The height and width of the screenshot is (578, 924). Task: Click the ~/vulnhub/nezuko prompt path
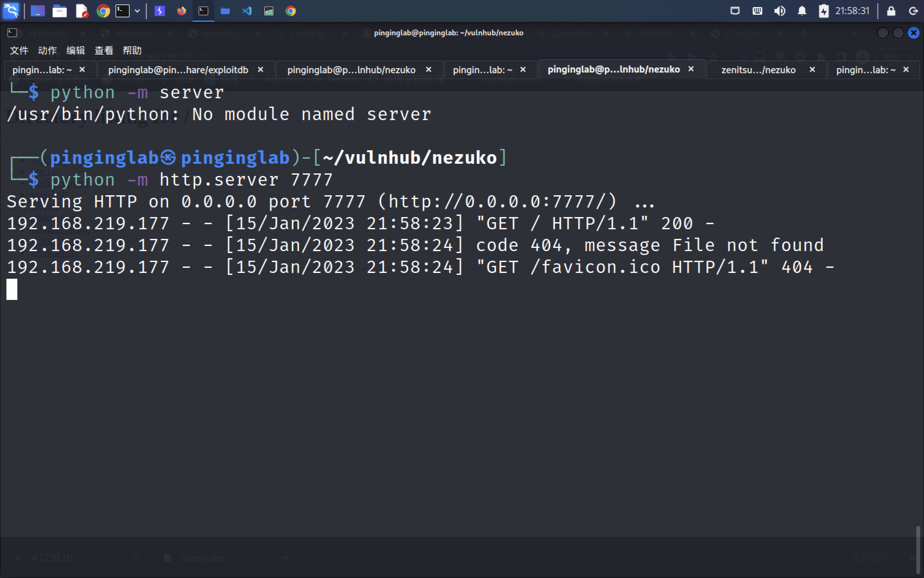coord(410,158)
